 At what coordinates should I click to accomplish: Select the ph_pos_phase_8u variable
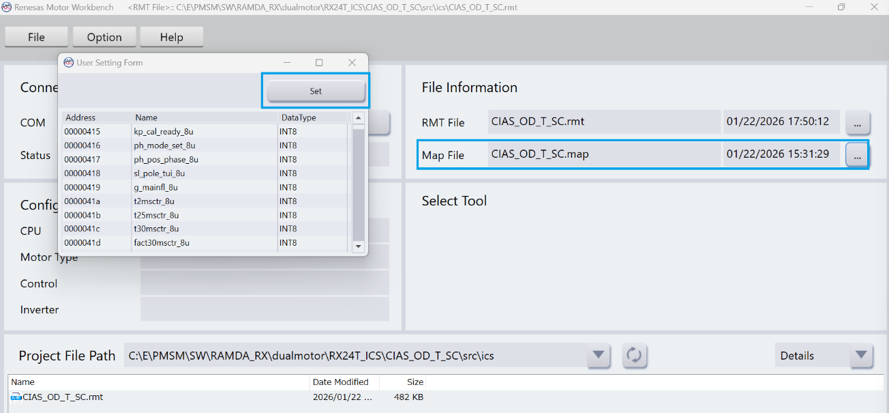[x=166, y=159]
